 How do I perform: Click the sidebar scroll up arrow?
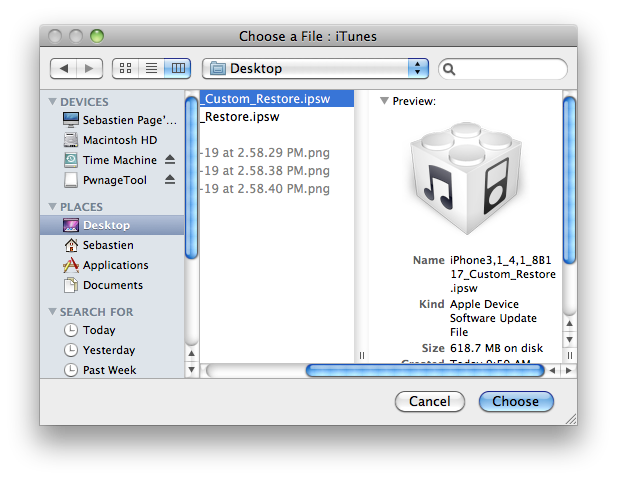pyautogui.click(x=191, y=354)
